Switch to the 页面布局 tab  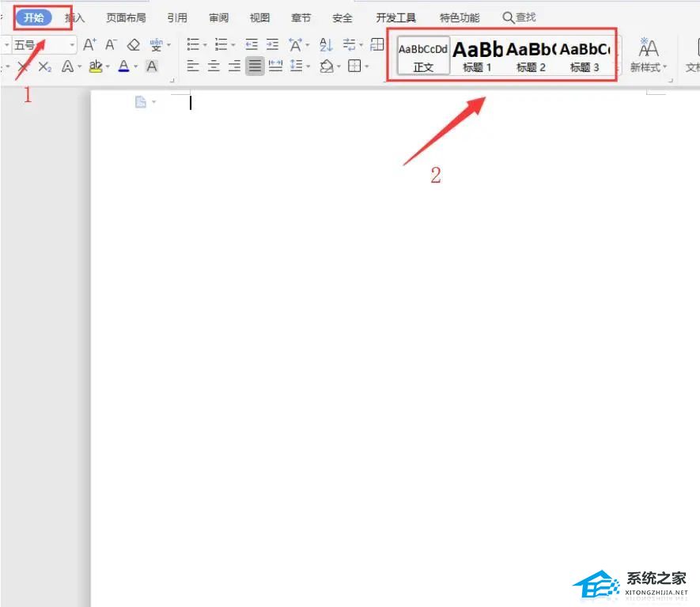coord(126,18)
